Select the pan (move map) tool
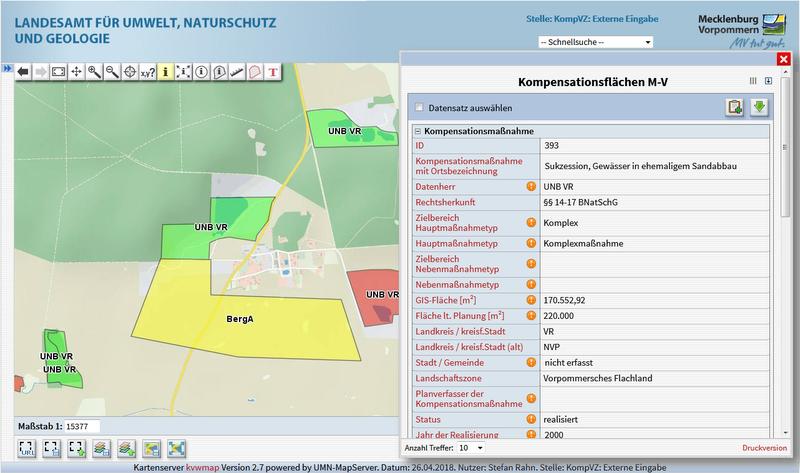This screenshot has height=473, width=800. [76, 72]
